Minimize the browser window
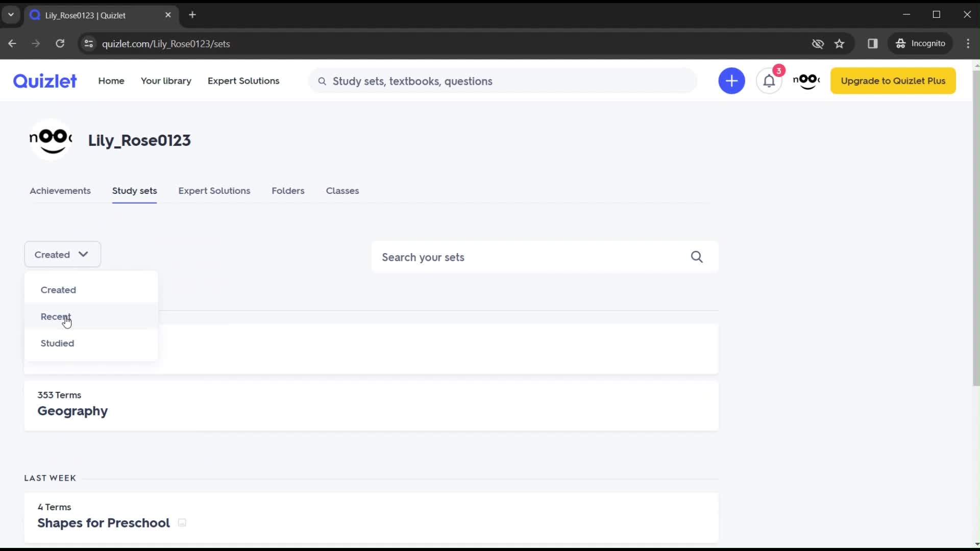 pyautogui.click(x=906, y=15)
